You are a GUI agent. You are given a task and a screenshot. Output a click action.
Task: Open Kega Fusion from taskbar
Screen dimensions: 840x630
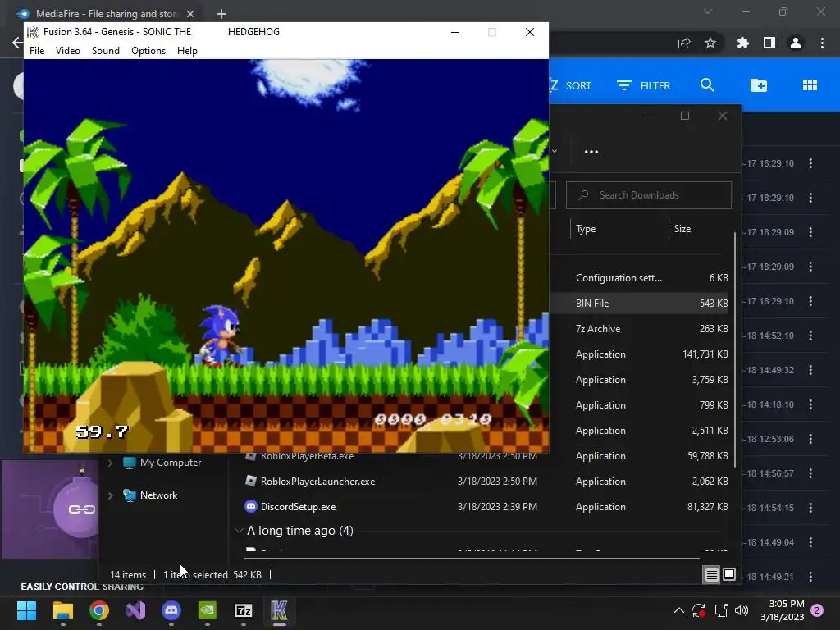coord(280,610)
